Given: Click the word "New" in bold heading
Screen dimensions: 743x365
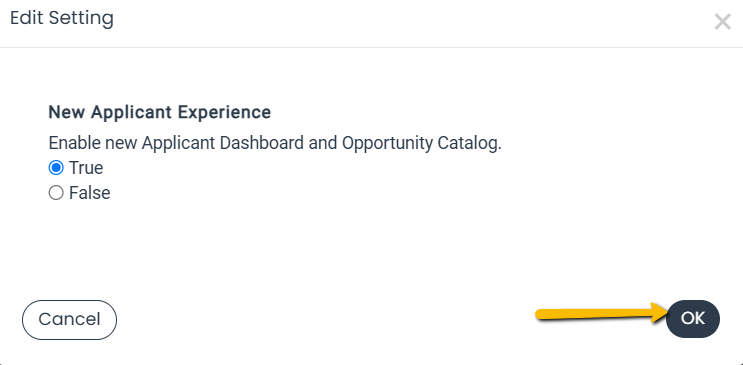Looking at the screenshot, I should (67, 112).
